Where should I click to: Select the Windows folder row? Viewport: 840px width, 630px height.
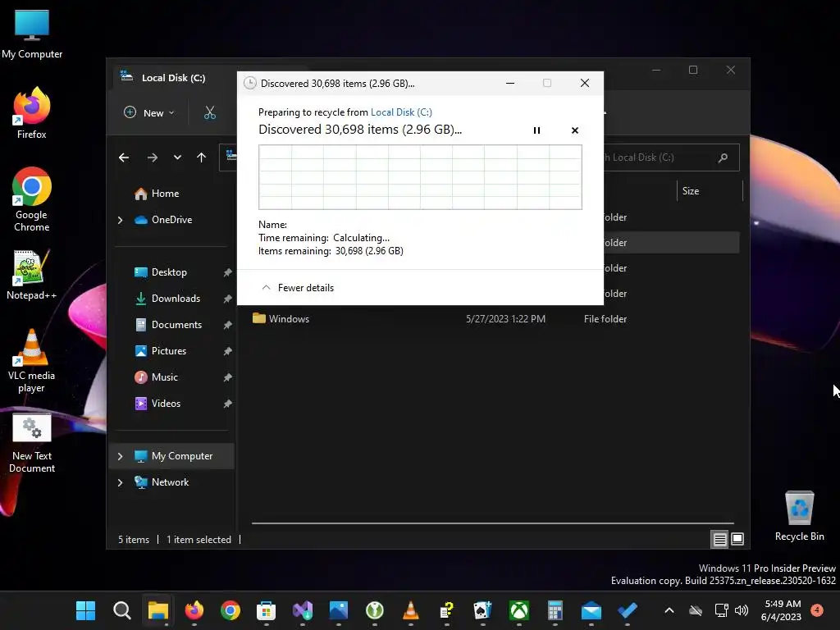pyautogui.click(x=495, y=319)
